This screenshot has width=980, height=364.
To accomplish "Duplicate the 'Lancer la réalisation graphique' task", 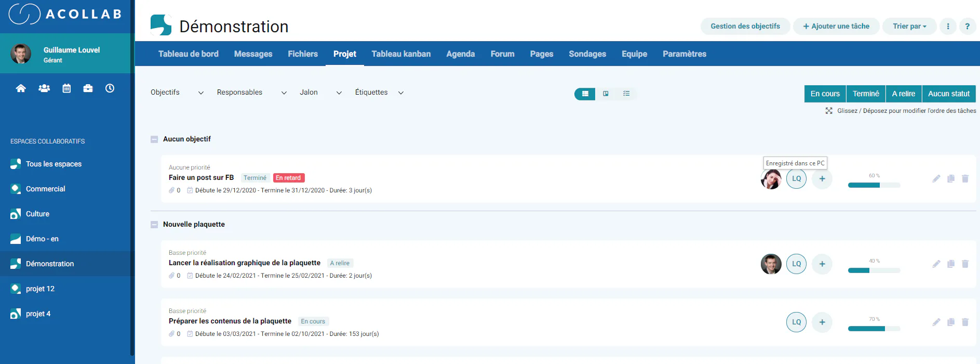I will pos(951,264).
